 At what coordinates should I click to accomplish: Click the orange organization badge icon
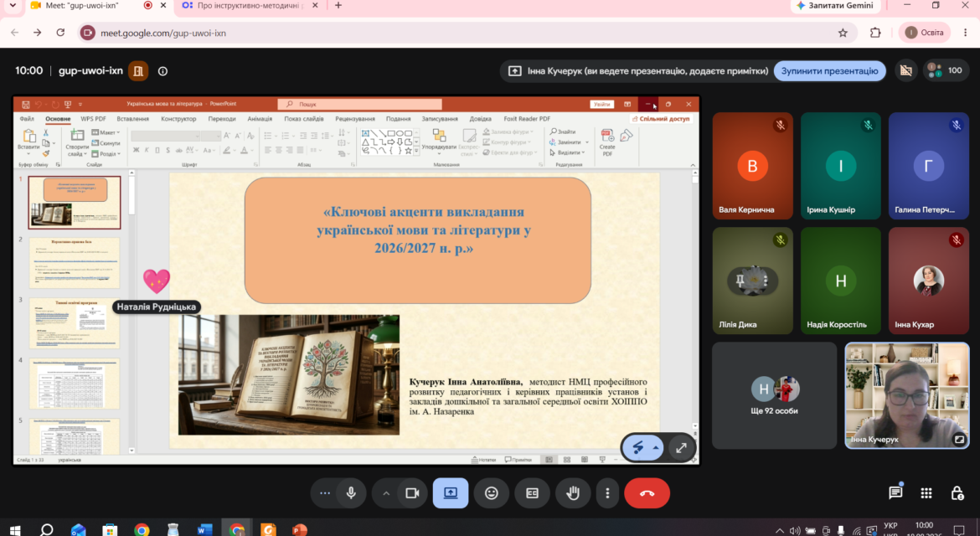tap(138, 71)
